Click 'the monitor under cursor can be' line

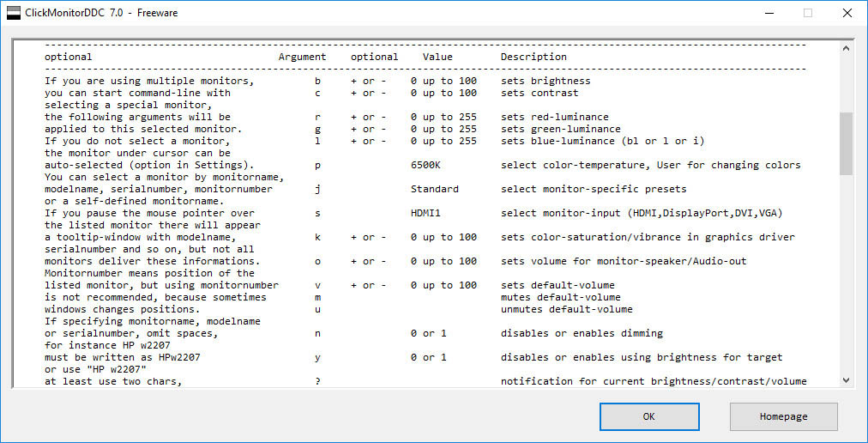click(x=137, y=153)
